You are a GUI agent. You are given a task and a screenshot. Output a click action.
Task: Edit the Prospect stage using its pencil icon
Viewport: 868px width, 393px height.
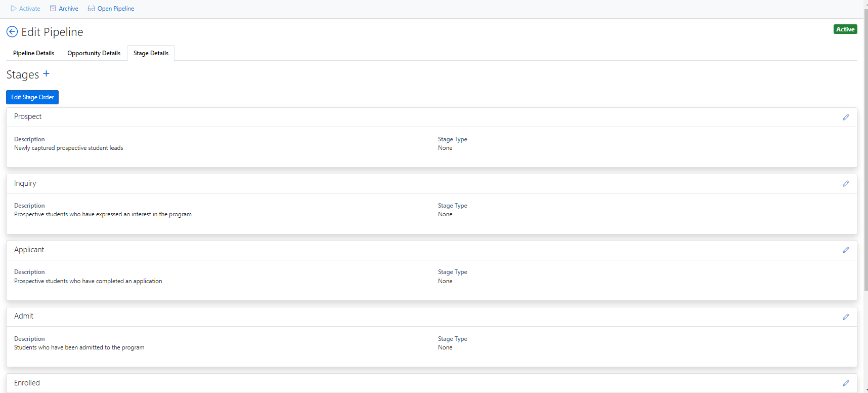coord(846,117)
